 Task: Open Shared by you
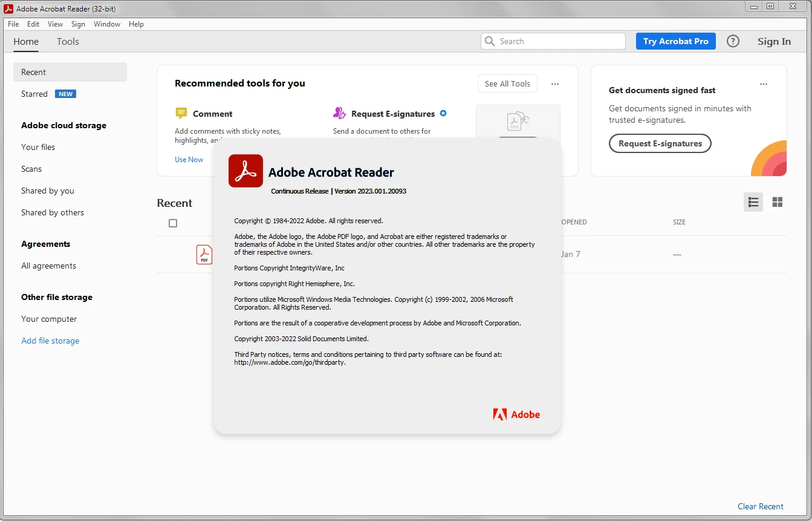(x=48, y=191)
